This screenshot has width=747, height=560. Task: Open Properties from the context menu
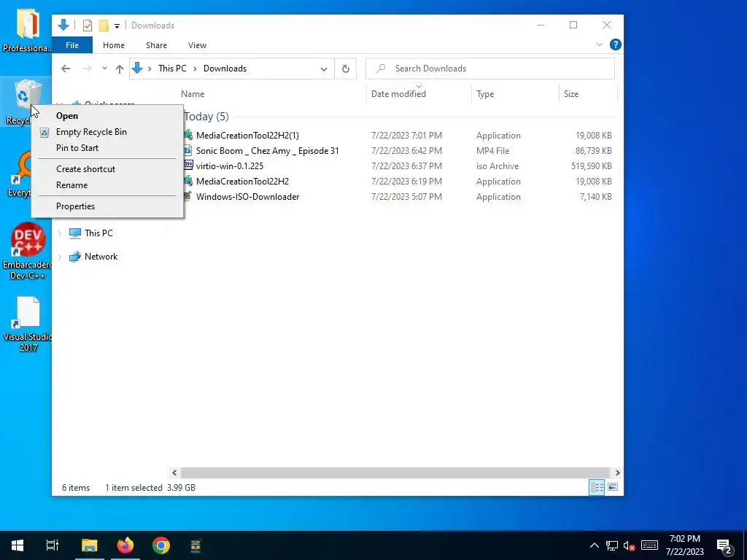tap(75, 206)
